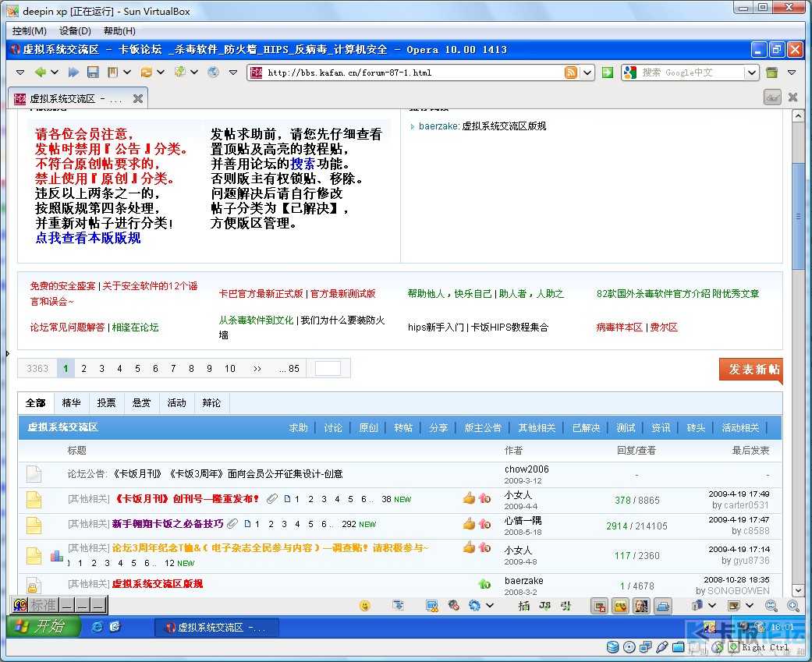Click the poll chart icon on 论坛3周年 thread
Viewport: 812px width, 662px height.
point(57,556)
